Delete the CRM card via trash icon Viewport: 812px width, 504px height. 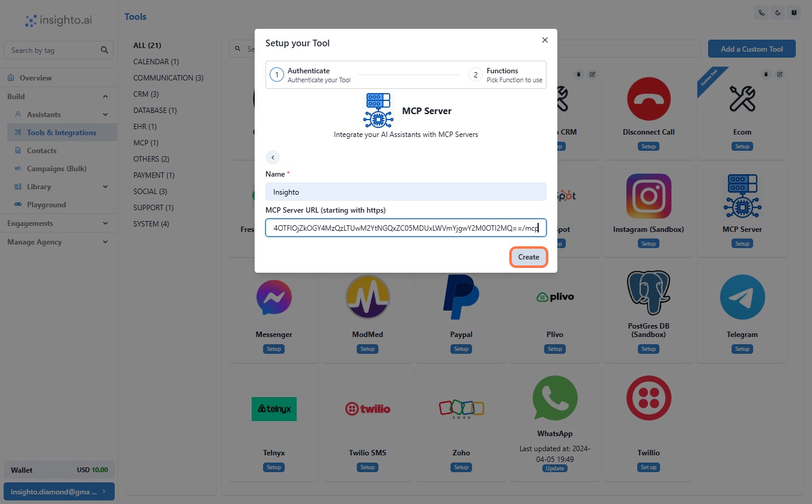[578, 74]
